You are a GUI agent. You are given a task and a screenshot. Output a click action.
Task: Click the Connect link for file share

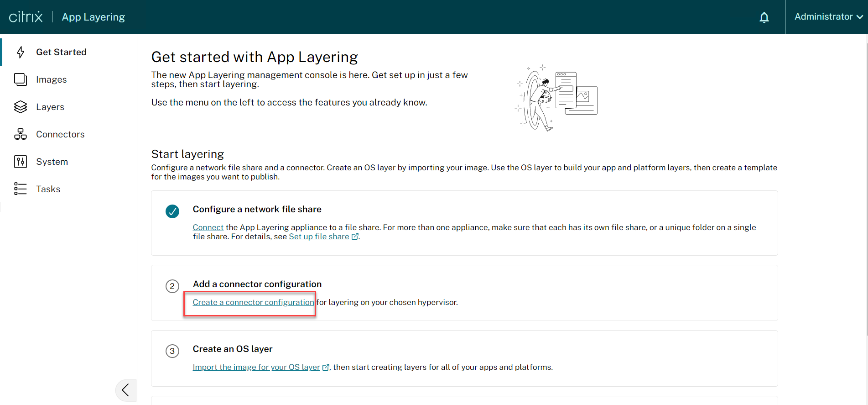208,227
